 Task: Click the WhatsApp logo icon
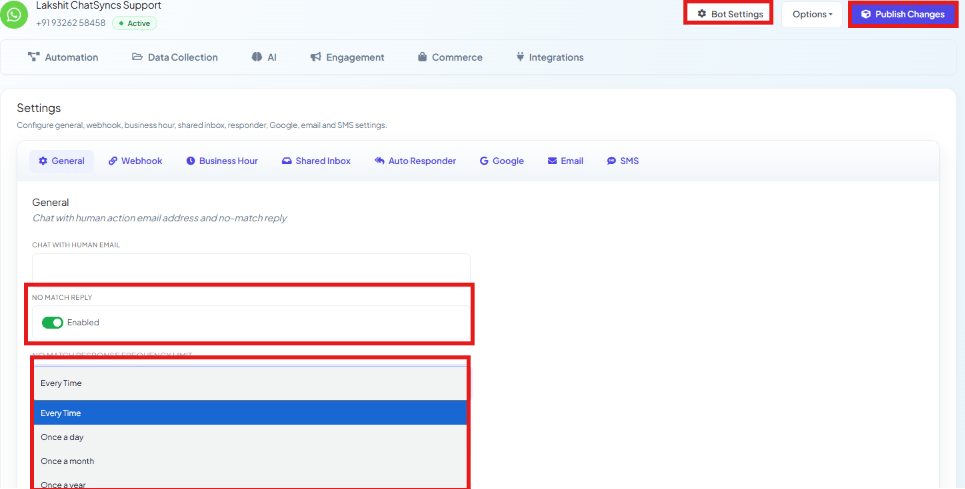[14, 14]
